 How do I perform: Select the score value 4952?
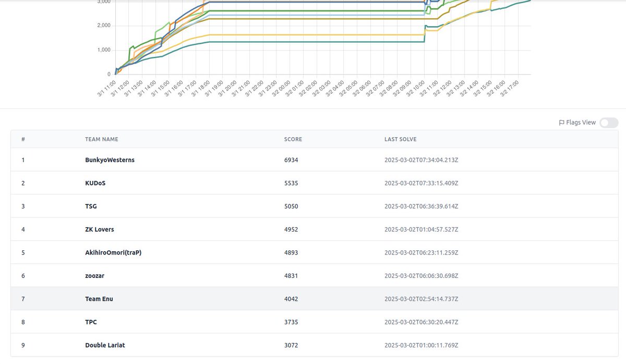(x=291, y=229)
